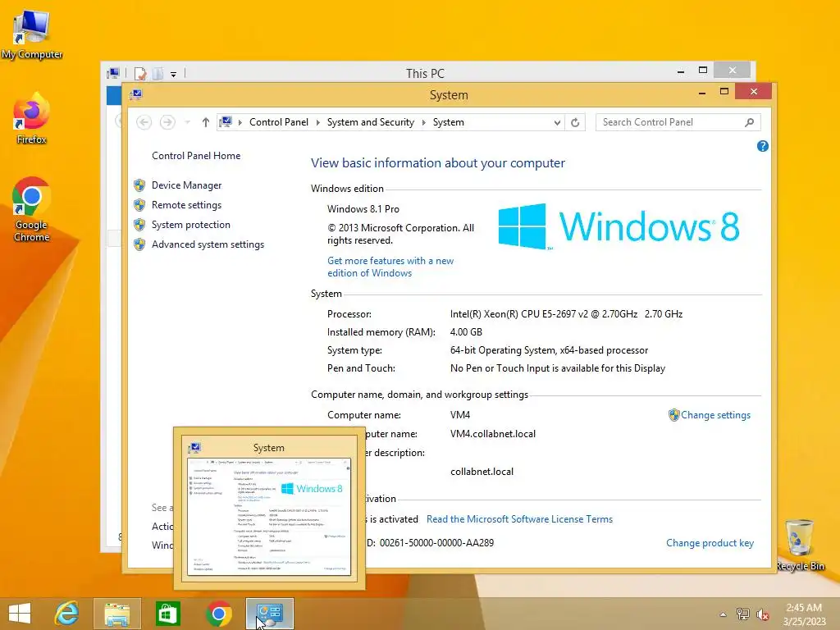Viewport: 840px width, 630px height.
Task: Click the System window title icon
Action: point(136,95)
